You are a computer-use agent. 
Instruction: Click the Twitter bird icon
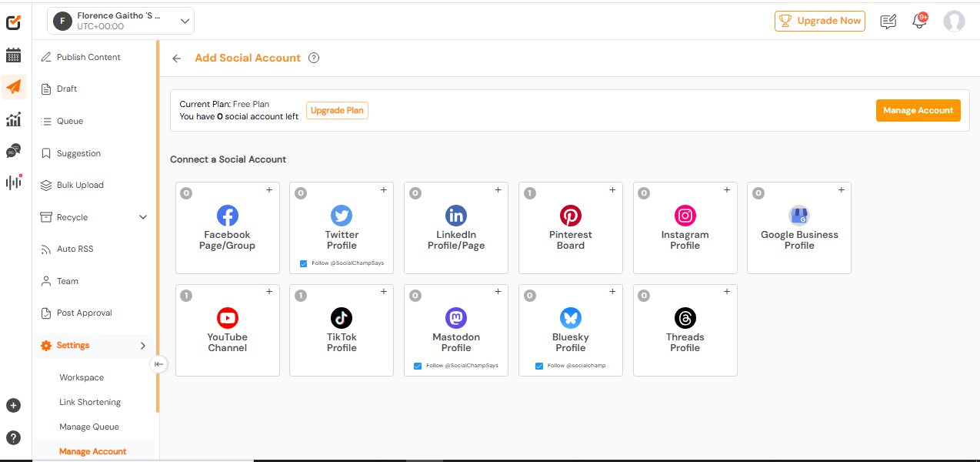342,216
